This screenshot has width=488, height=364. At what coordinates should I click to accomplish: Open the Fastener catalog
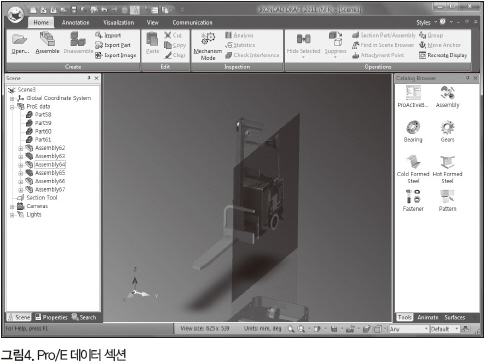tap(413, 196)
